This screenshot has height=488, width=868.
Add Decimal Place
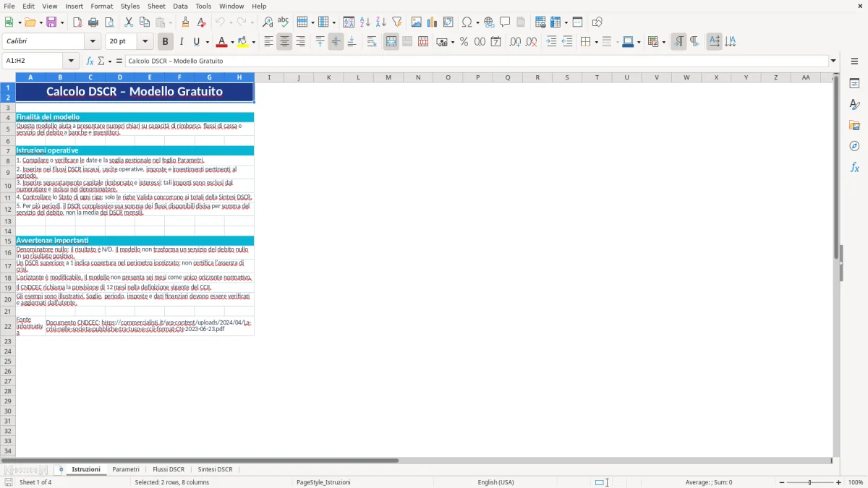pyautogui.click(x=515, y=42)
